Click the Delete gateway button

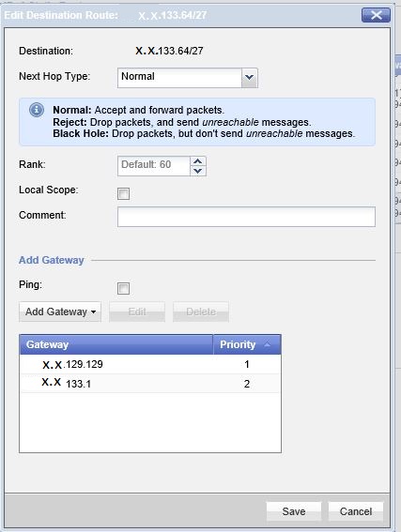201,312
